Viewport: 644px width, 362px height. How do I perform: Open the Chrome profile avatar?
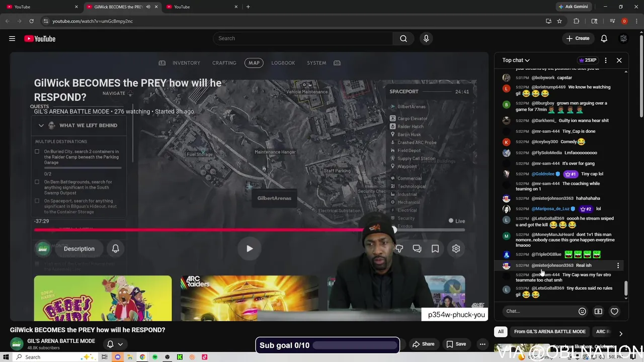point(624,21)
